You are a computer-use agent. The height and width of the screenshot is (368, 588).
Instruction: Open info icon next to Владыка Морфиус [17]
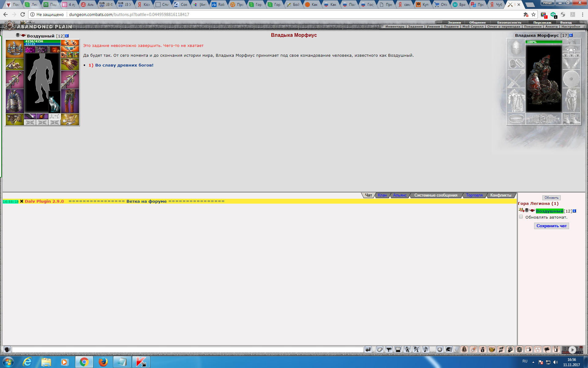pos(571,35)
